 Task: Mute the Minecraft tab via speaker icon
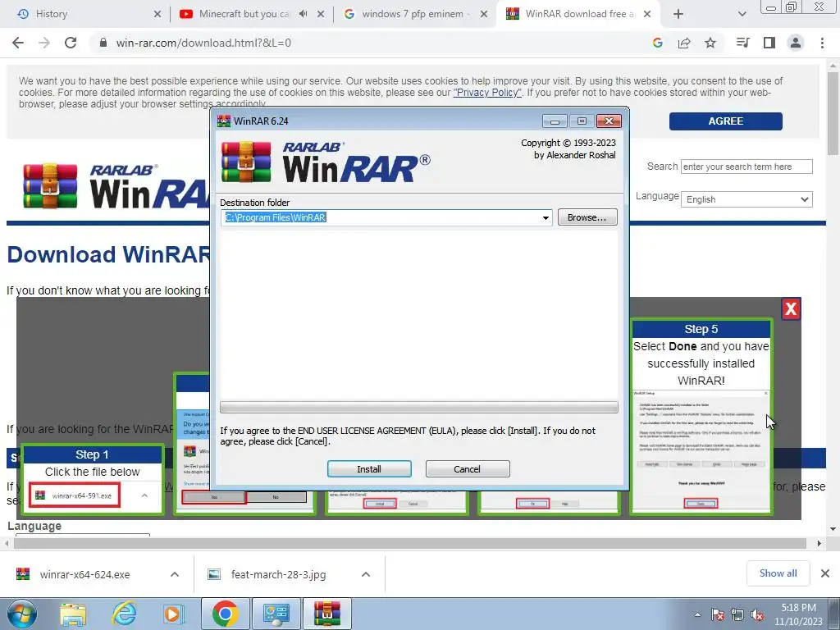point(304,14)
